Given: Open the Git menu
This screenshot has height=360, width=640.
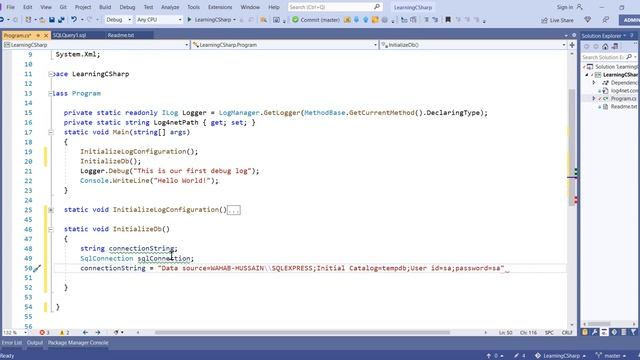Looking at the screenshot, I should tap(63, 7).
